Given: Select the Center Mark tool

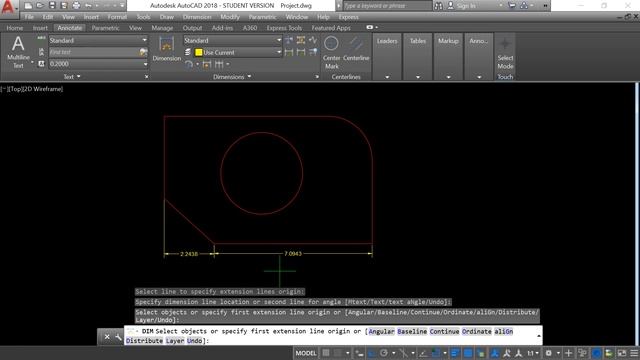Looking at the screenshot, I should [331, 52].
